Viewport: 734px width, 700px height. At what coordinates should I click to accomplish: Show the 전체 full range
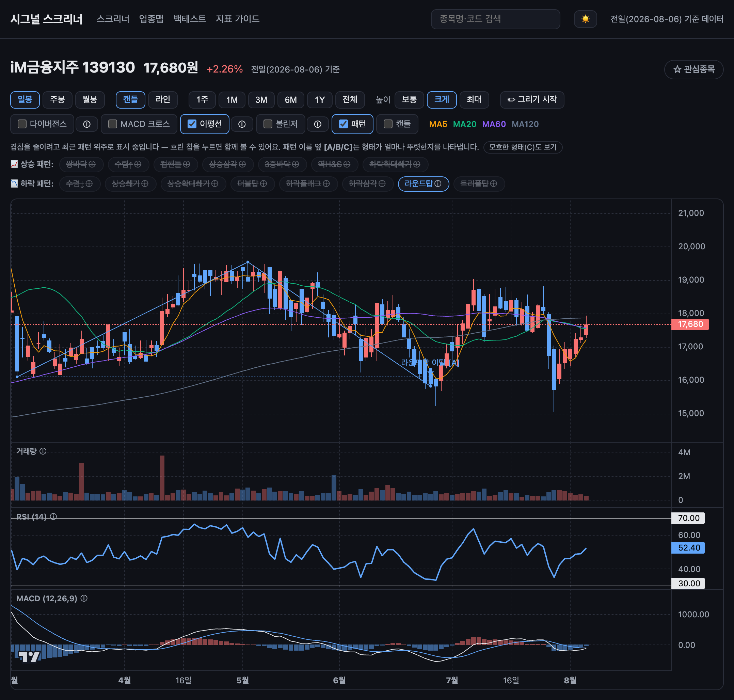(x=350, y=100)
